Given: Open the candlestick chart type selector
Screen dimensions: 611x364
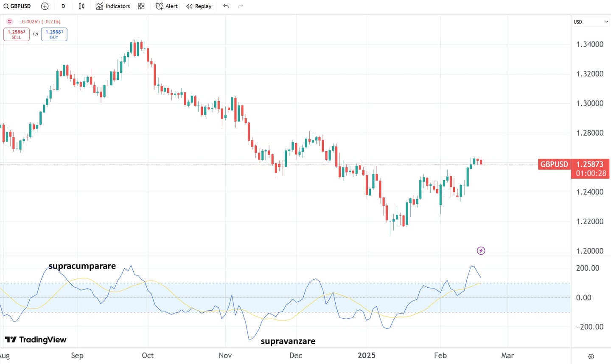Looking at the screenshot, I should tap(81, 6).
